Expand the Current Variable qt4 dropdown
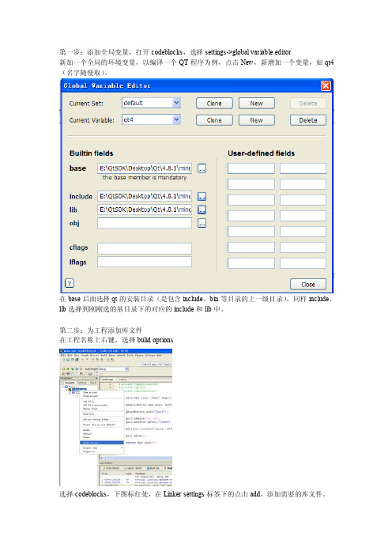 [176, 119]
